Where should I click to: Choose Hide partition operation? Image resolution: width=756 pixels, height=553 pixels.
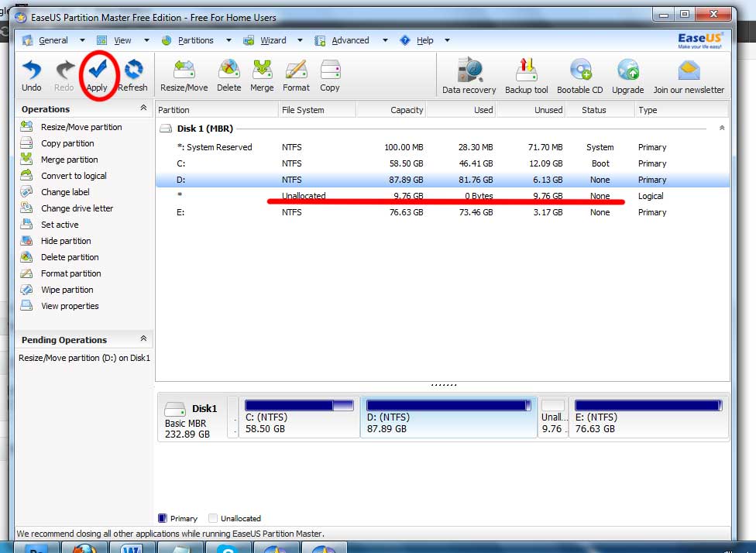(56, 241)
